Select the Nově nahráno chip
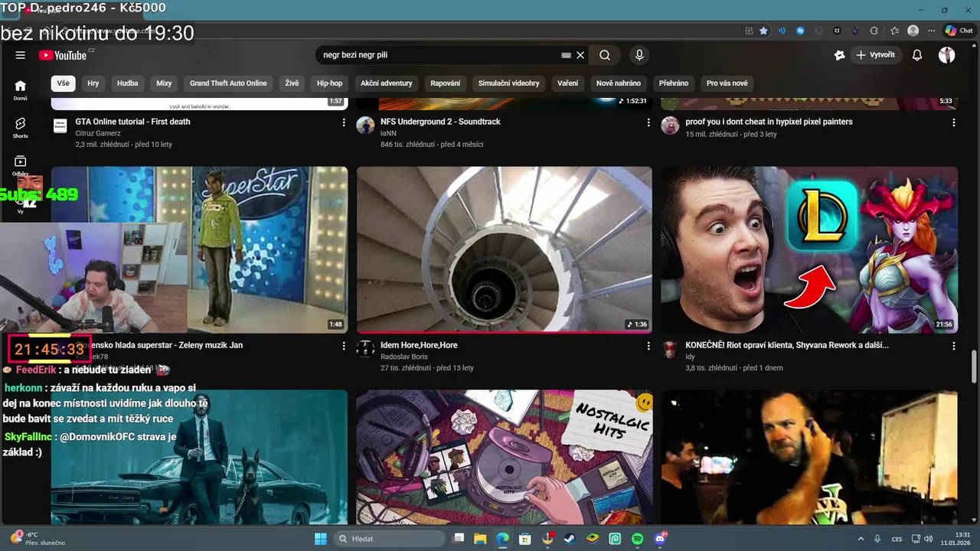This screenshot has width=980, height=551. [619, 83]
